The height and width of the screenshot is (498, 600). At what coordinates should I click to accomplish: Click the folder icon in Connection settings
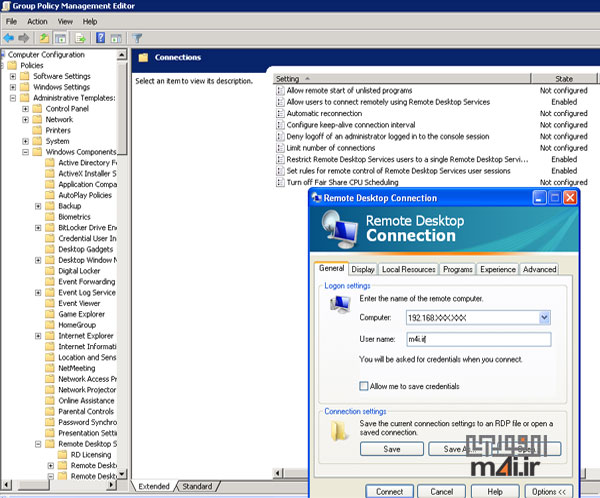point(339,431)
